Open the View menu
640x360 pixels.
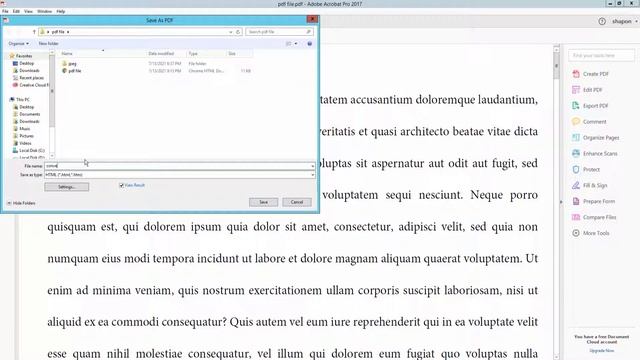click(x=28, y=11)
